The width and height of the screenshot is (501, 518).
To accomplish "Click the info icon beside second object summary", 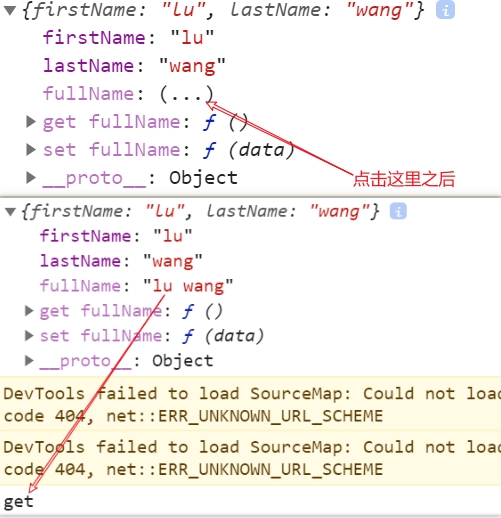I will 398,211.
